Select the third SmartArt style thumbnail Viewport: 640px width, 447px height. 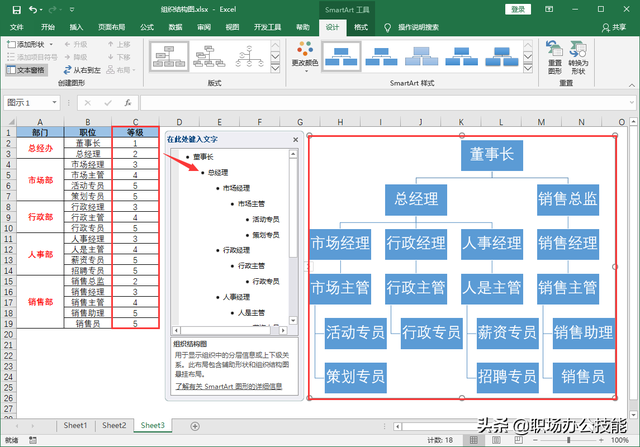[x=422, y=57]
